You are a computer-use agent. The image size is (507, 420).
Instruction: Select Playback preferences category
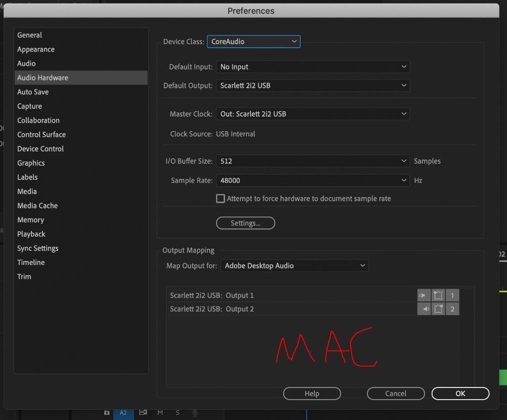coord(81,234)
